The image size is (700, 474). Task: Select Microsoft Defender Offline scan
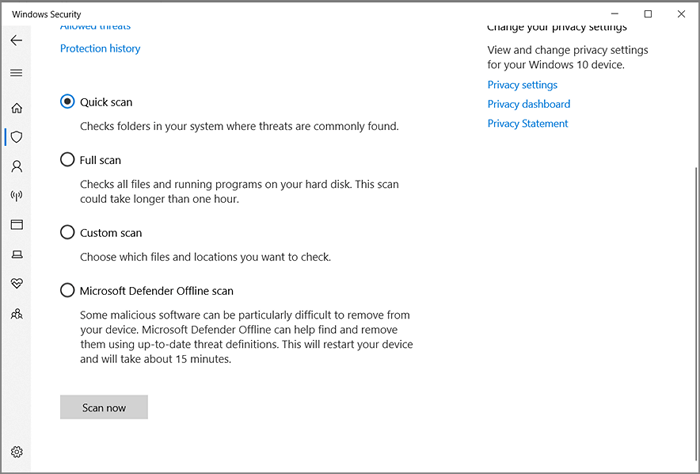[68, 291]
